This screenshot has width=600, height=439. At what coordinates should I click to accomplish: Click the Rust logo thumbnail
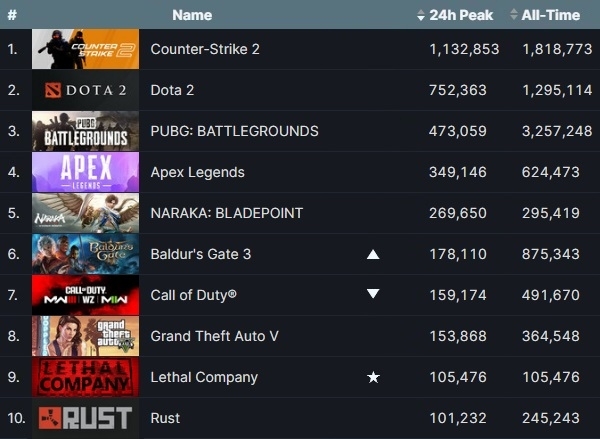coord(85,418)
